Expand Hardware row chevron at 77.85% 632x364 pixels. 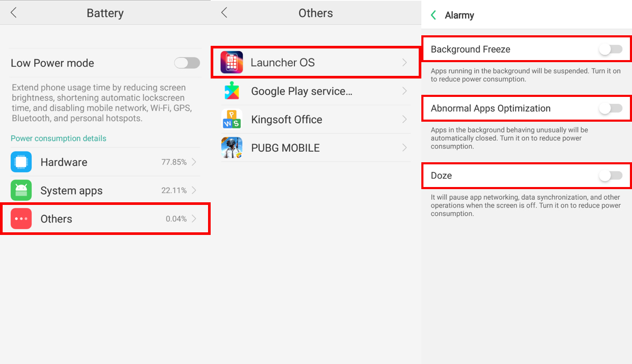pyautogui.click(x=194, y=162)
